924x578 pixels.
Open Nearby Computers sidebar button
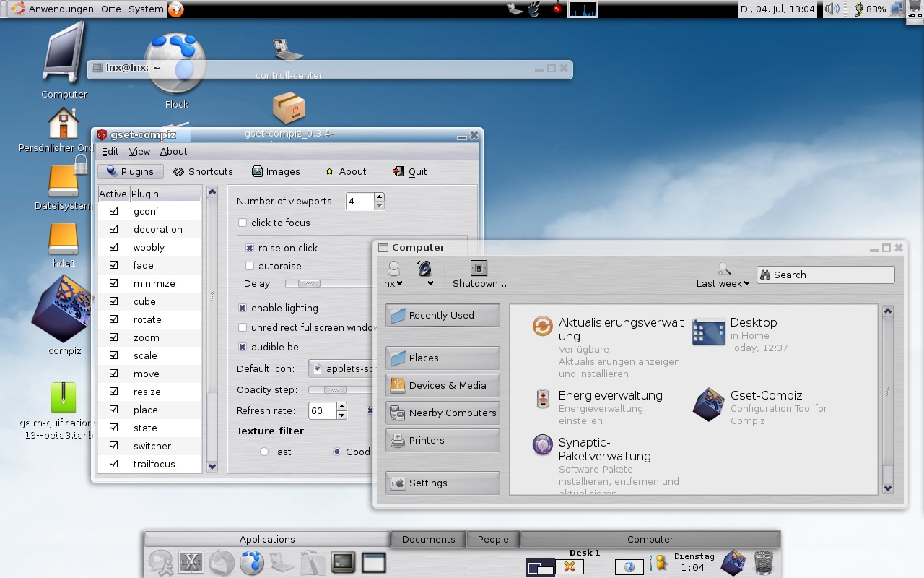click(443, 413)
